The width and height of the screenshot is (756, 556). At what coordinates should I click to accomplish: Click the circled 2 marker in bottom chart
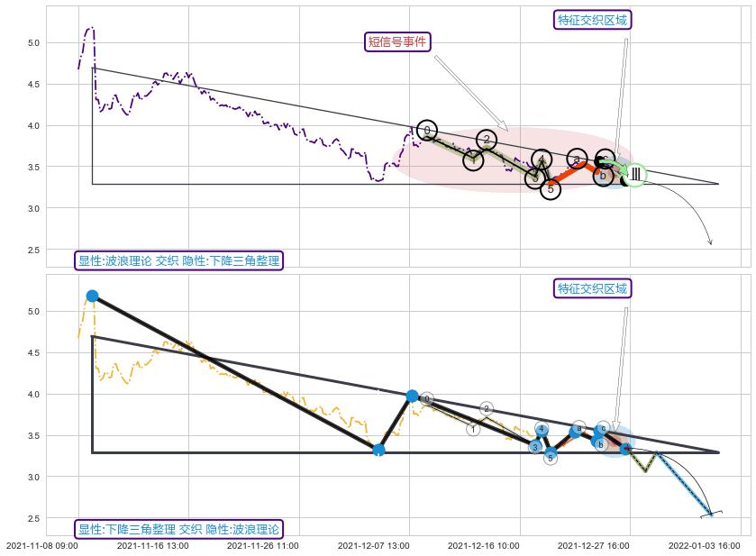[x=487, y=409]
